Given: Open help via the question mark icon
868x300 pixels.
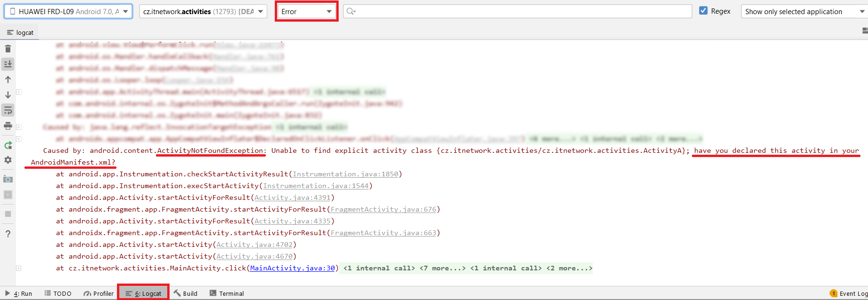Looking at the screenshot, I should click(x=8, y=234).
